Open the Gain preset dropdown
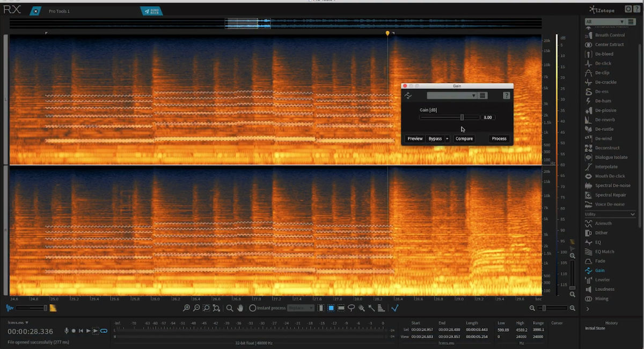 pyautogui.click(x=451, y=96)
